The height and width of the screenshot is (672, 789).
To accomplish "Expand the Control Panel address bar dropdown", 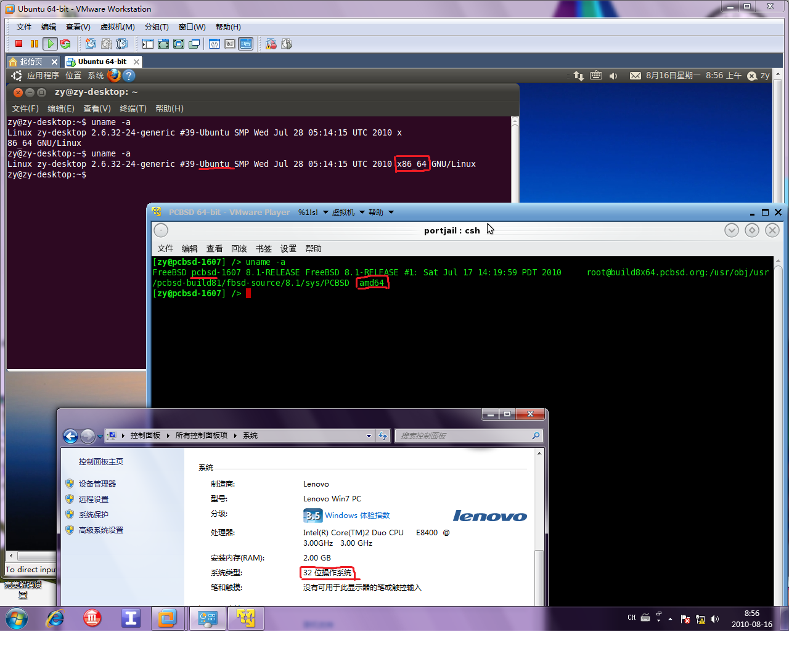I will [369, 435].
